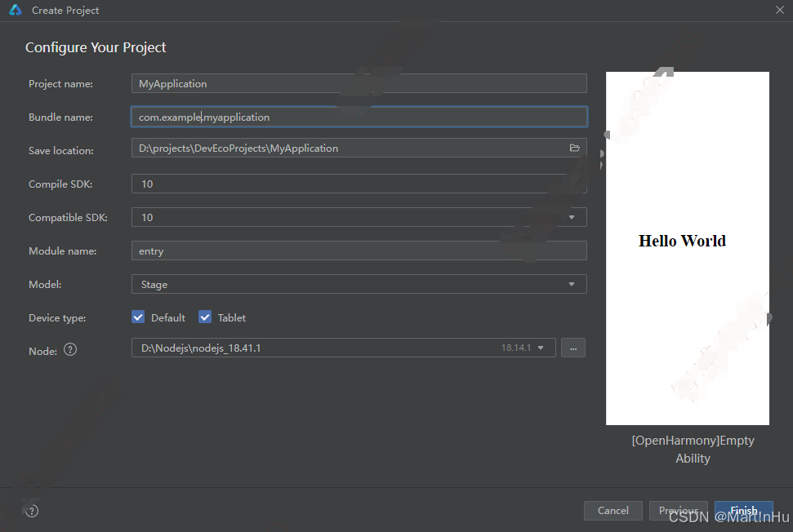Open the dialog help icon at bottom-left
This screenshot has height=532, width=793.
pyautogui.click(x=32, y=511)
